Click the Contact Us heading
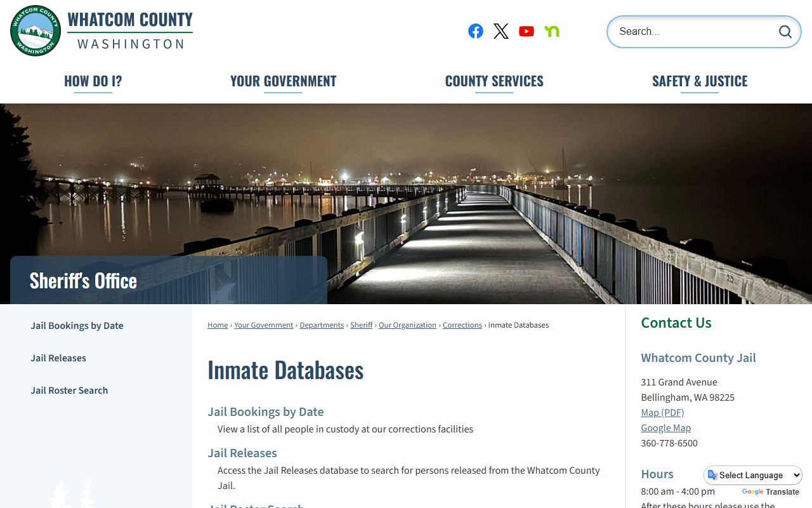The image size is (812, 508). [676, 323]
